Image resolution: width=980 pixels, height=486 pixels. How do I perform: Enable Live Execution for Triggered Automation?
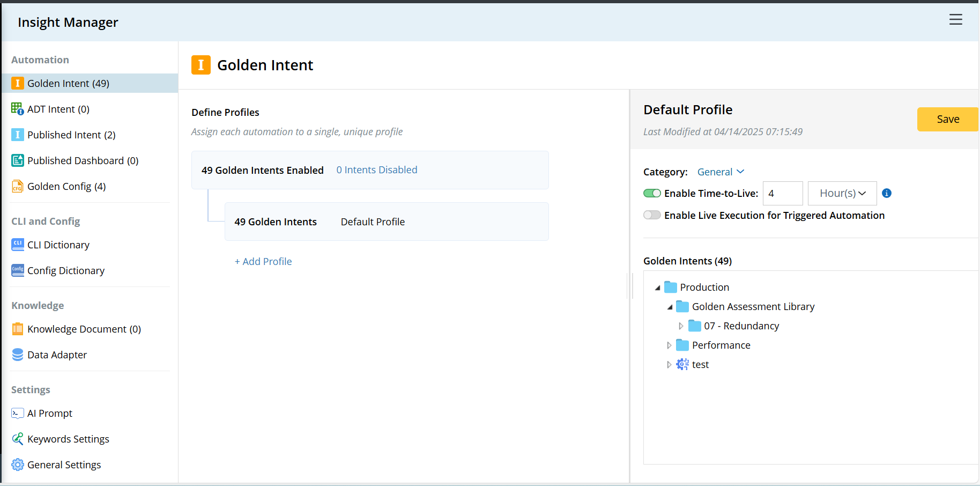coord(652,215)
